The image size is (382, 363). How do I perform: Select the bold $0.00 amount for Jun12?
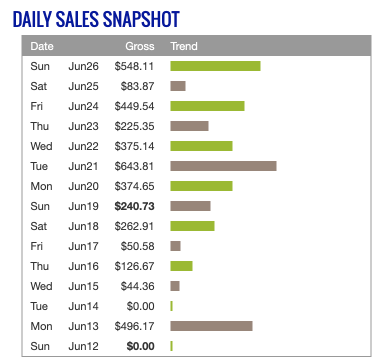click(x=140, y=346)
